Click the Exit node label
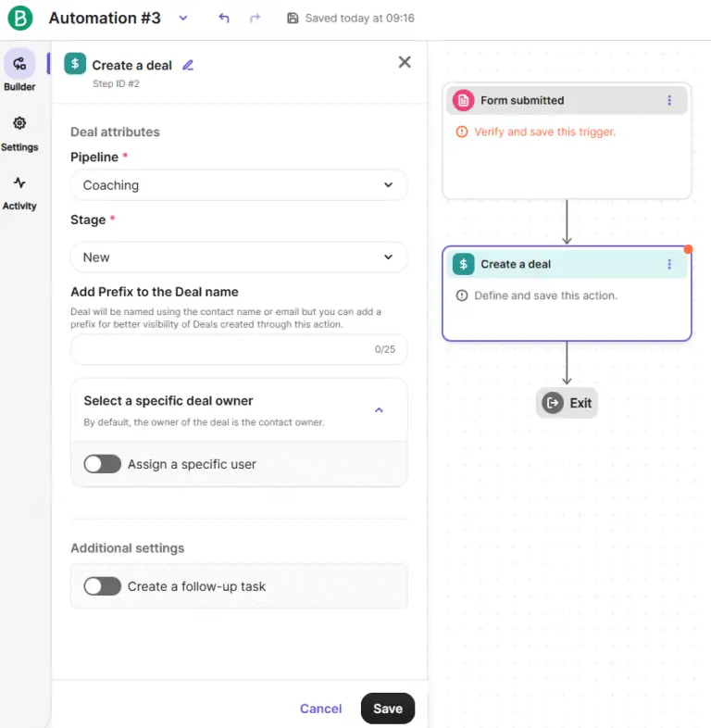Image resolution: width=711 pixels, height=728 pixels. click(x=580, y=403)
